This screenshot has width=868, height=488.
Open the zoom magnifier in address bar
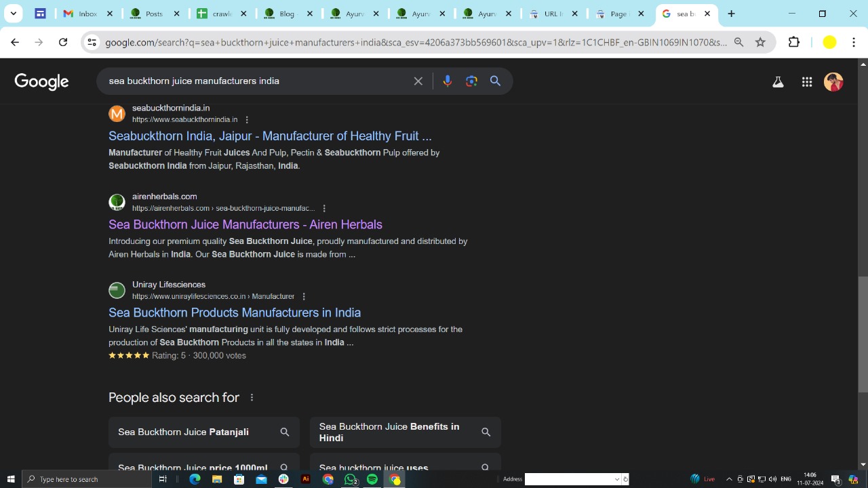739,42
